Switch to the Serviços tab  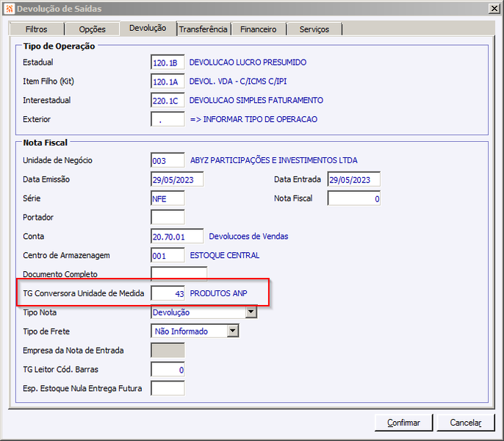(314, 29)
